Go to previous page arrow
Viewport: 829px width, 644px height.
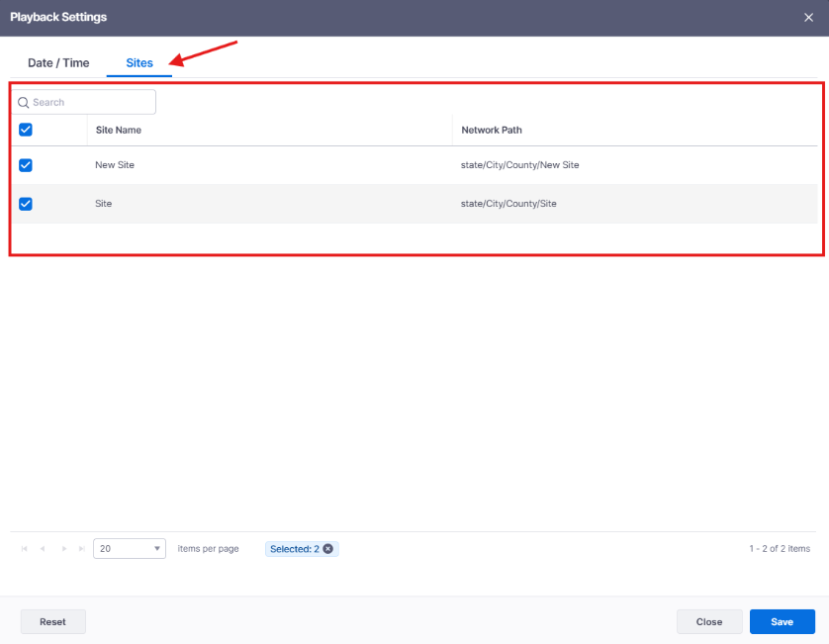pos(43,549)
